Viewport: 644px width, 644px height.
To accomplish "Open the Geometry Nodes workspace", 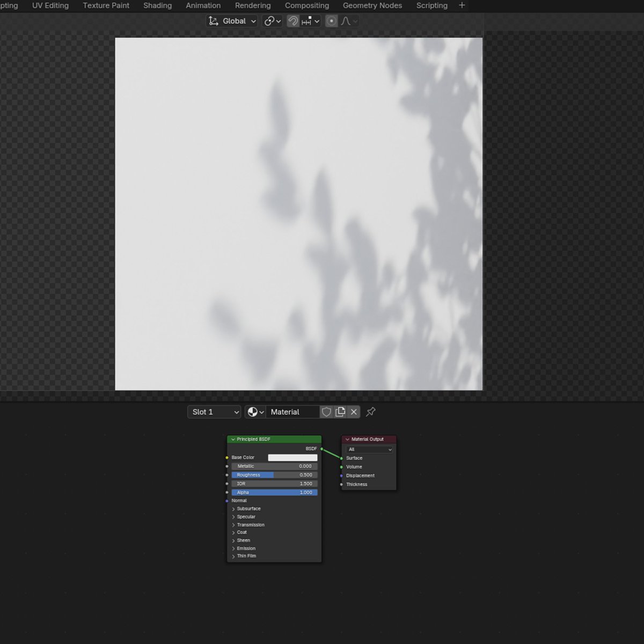I will pyautogui.click(x=372, y=6).
